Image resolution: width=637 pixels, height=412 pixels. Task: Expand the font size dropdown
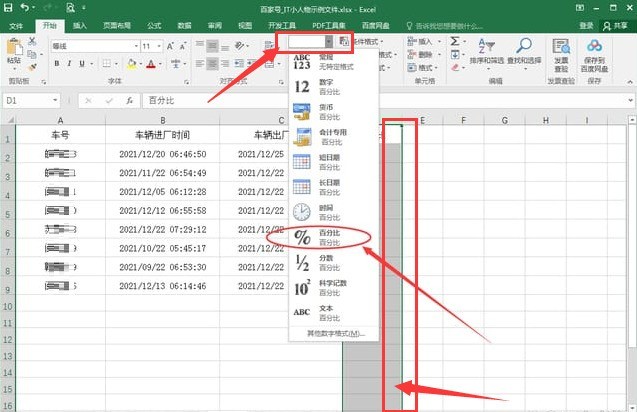(160, 46)
